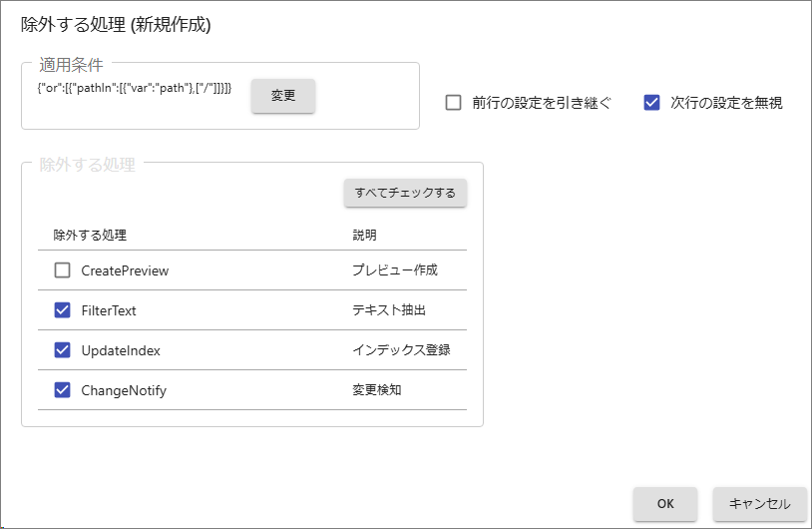Uncheck 次行の設定を無視 checkbox
The image size is (812, 529).
[x=652, y=102]
